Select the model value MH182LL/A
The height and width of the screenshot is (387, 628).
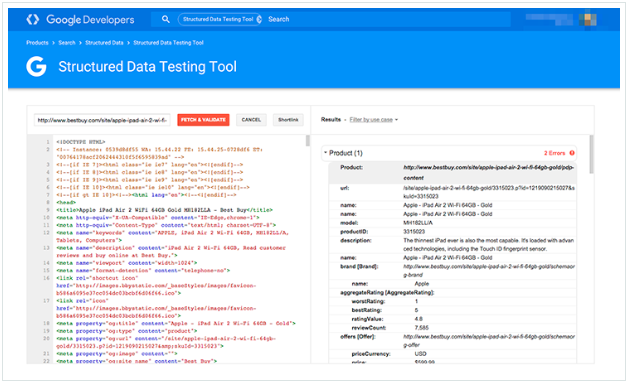click(418, 223)
